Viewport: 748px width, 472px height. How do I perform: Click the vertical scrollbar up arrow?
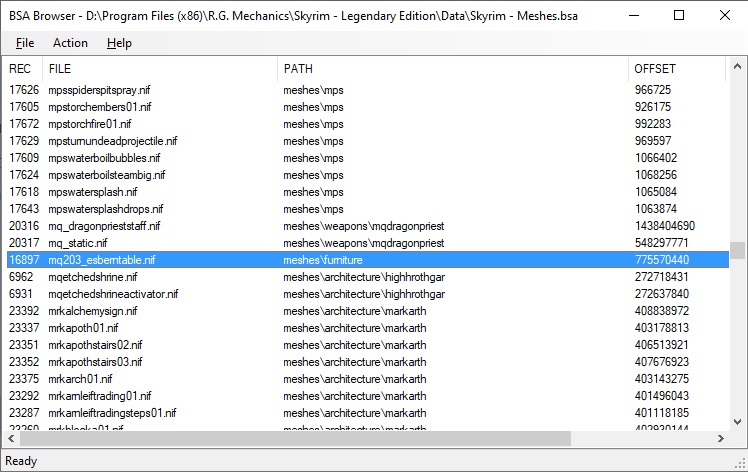[x=738, y=67]
